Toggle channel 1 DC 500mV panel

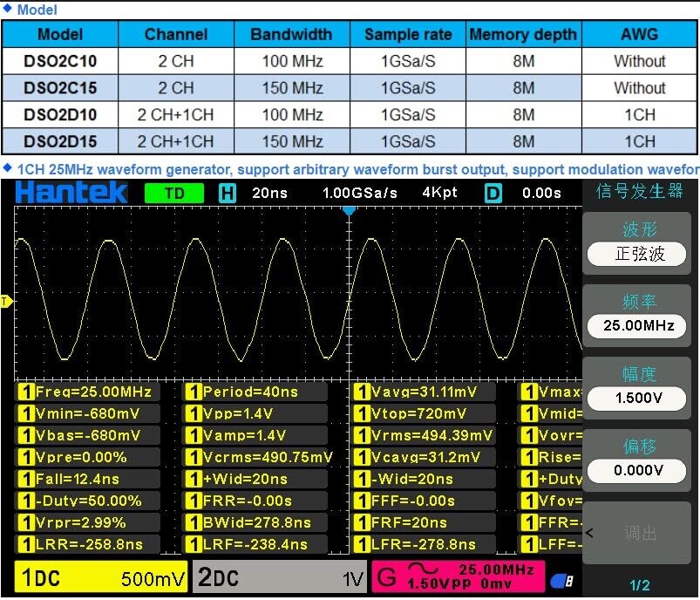101,577
